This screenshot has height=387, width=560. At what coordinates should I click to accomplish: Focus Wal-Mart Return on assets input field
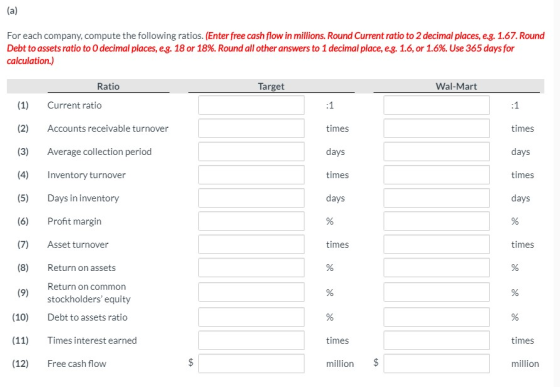pyautogui.click(x=436, y=268)
